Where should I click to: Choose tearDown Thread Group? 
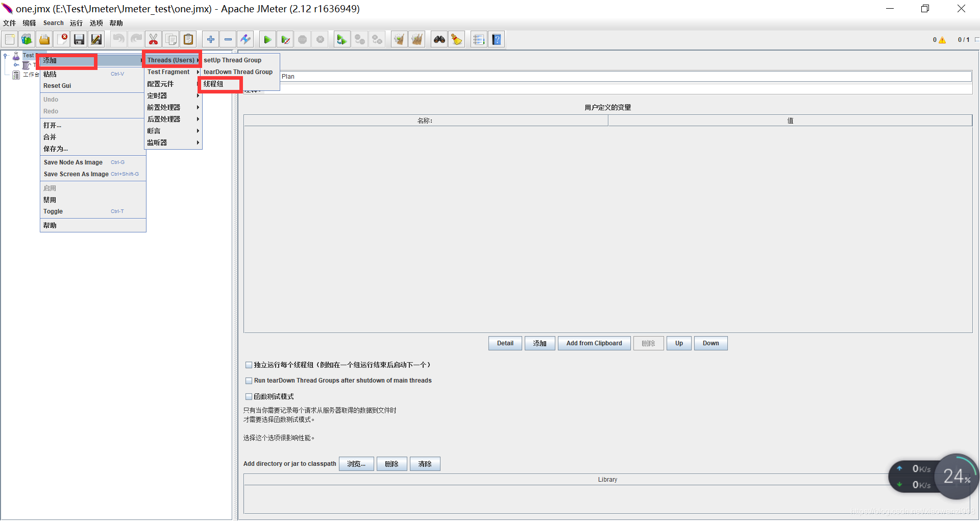tap(240, 72)
